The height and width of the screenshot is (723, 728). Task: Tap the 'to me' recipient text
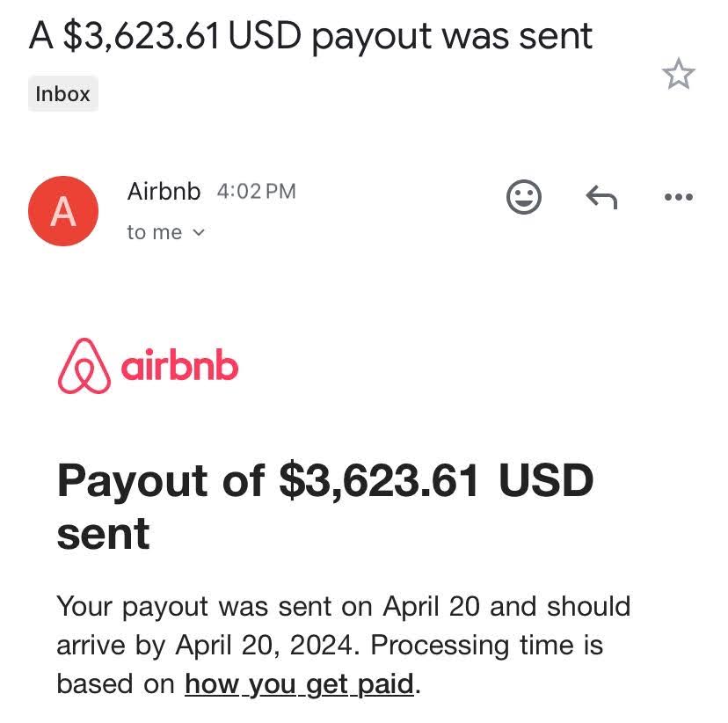tap(154, 232)
